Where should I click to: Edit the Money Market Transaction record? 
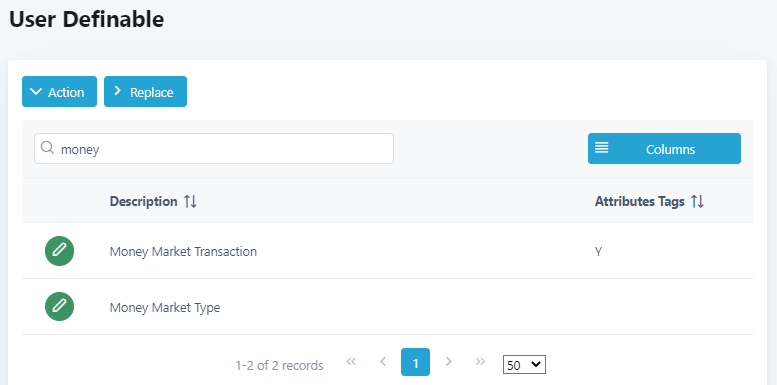[x=59, y=251]
